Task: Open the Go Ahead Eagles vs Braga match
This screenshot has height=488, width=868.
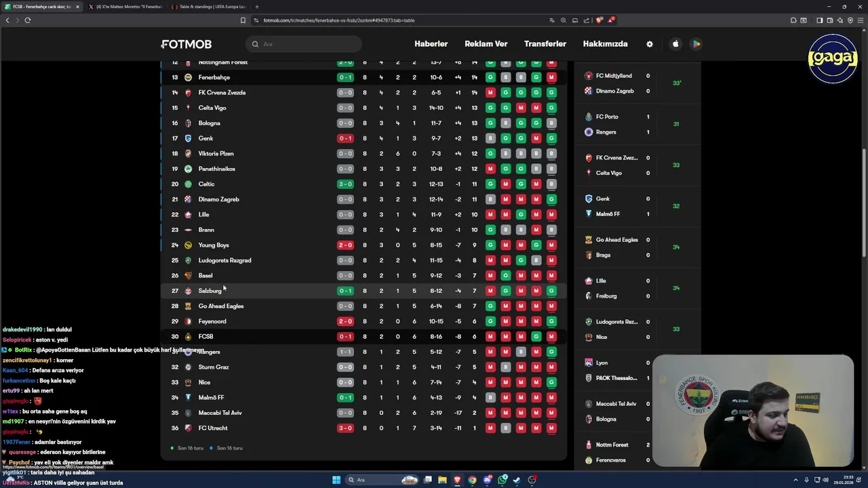Action: click(637, 247)
